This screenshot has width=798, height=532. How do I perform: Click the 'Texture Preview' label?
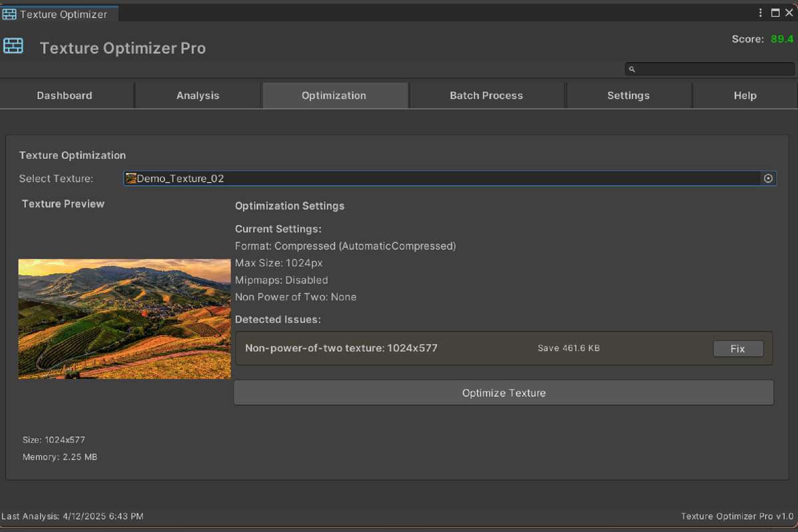tap(63, 203)
